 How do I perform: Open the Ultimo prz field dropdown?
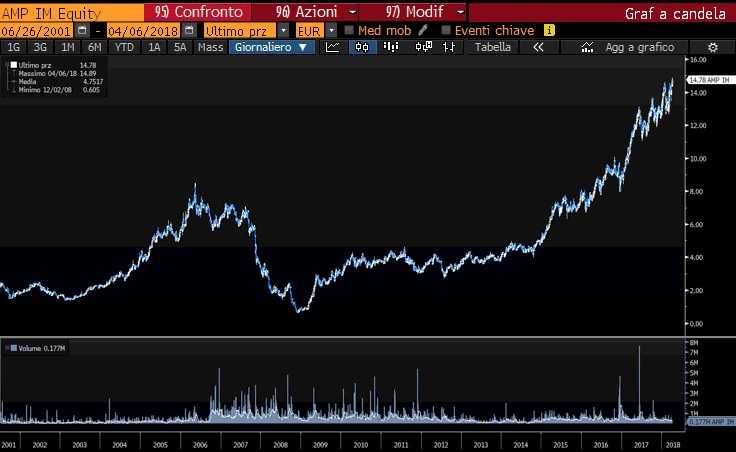pos(283,31)
